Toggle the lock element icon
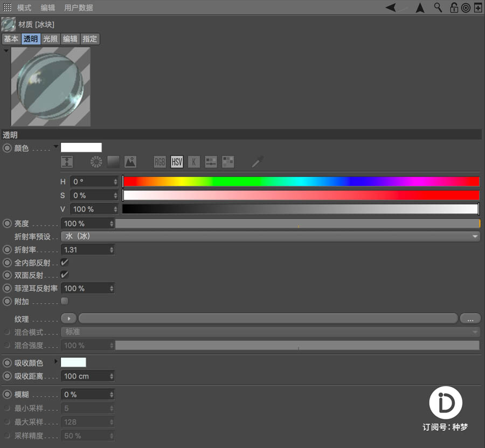The image size is (485, 448). 454,8
